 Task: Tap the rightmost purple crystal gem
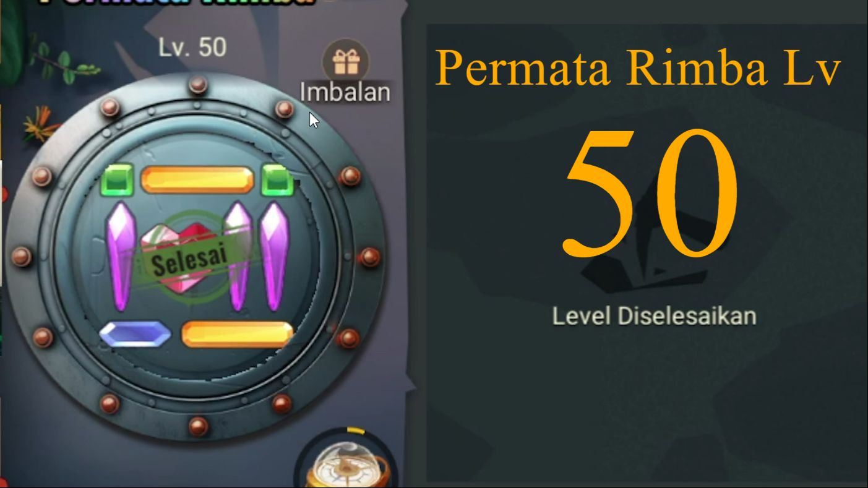pyautogui.click(x=275, y=255)
